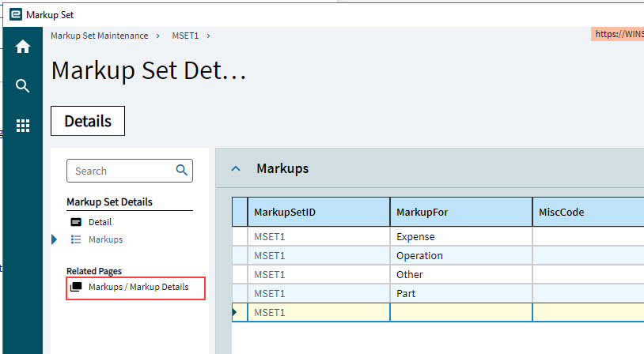
Task: Click the grid's top-left select-all corner cell
Action: [x=240, y=212]
